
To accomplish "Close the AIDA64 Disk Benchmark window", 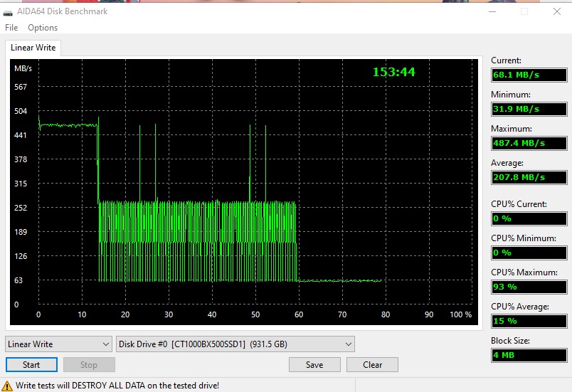I will (x=556, y=12).
